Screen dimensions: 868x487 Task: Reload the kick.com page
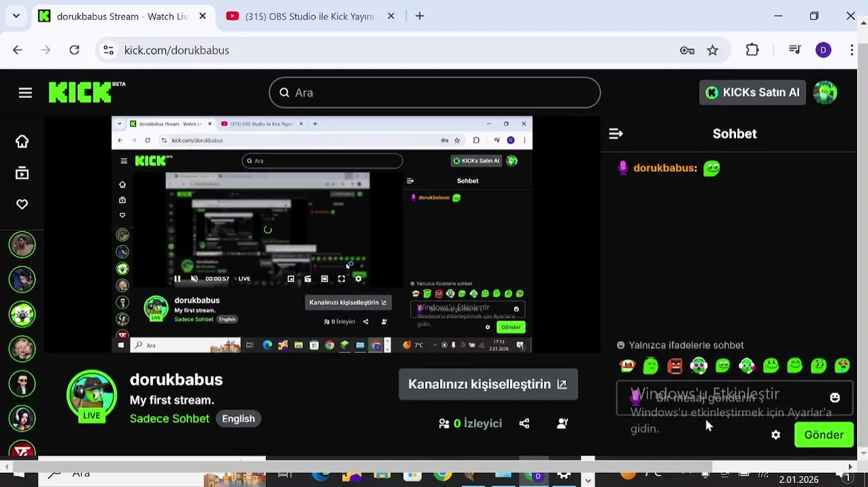pyautogui.click(x=74, y=50)
